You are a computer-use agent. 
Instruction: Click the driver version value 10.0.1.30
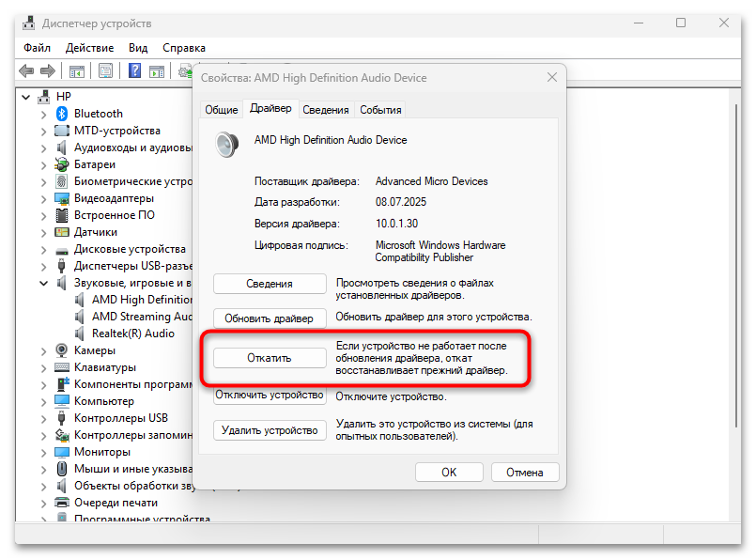click(x=396, y=224)
